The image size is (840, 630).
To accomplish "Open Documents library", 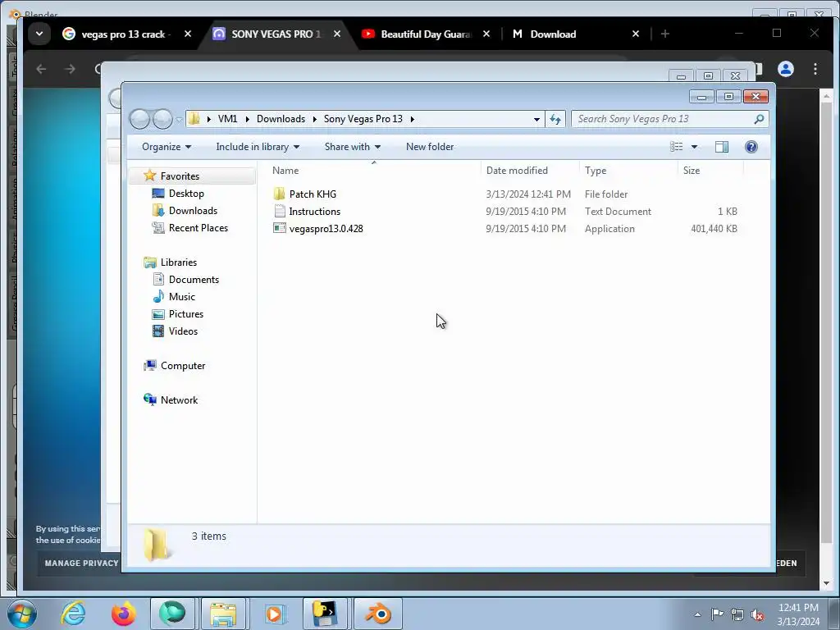I will coord(194,279).
